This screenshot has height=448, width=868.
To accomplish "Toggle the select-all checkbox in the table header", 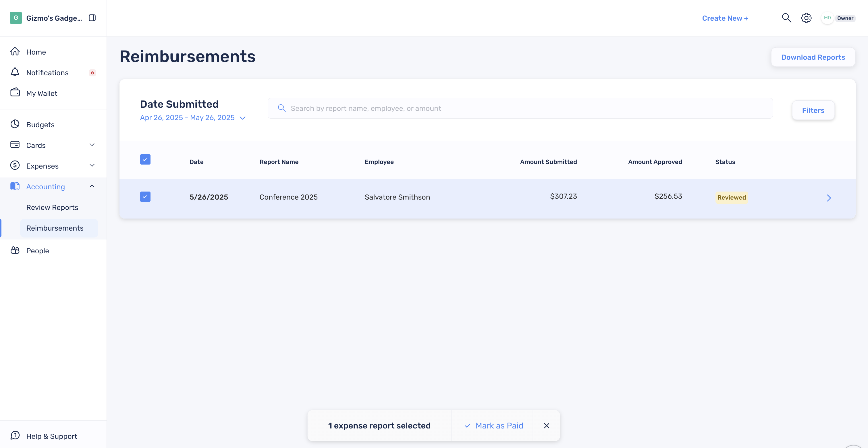I will 145,160.
